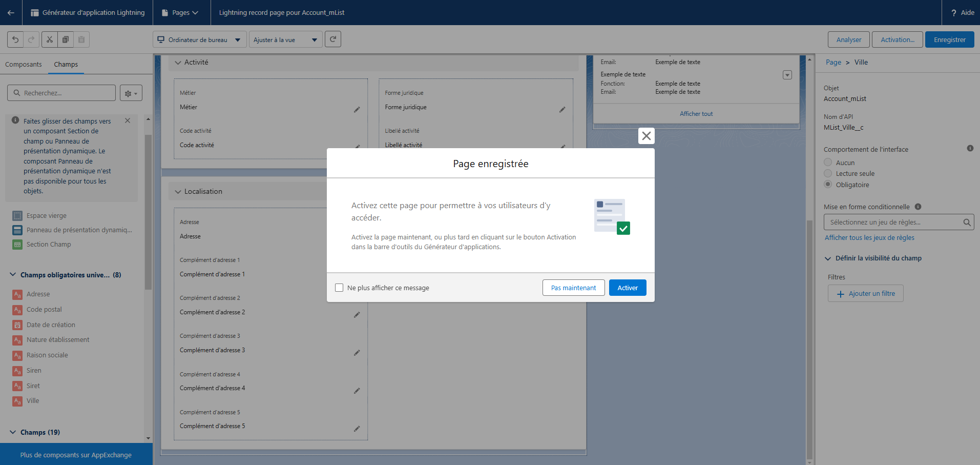Image resolution: width=980 pixels, height=465 pixels.
Task: Select the Obligatoire radio option
Action: [828, 185]
